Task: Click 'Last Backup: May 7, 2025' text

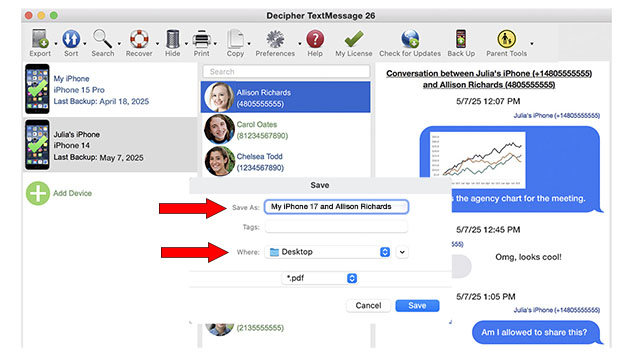Action: pos(98,158)
